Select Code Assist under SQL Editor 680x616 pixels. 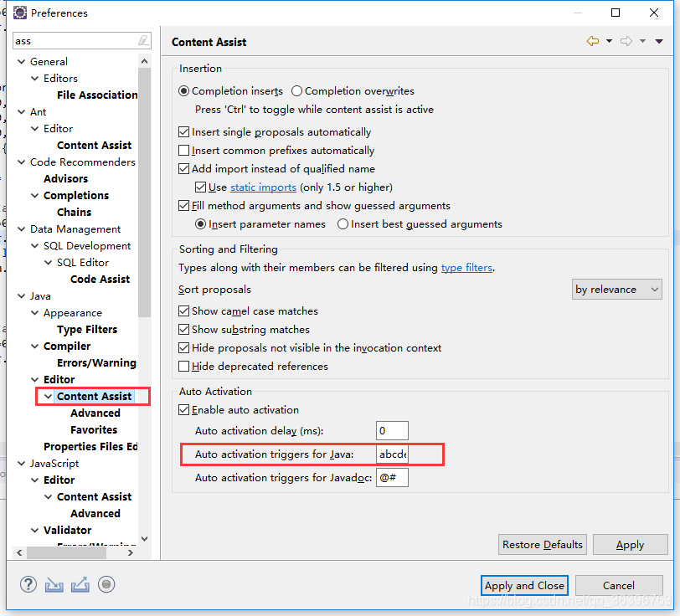pyautogui.click(x=100, y=280)
